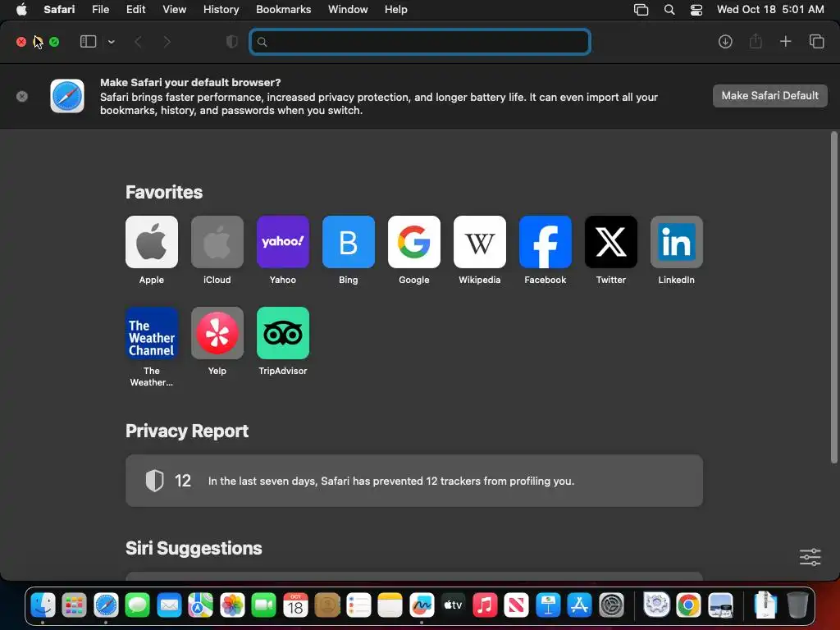Click the Share toolbar button
The image size is (840, 630).
756,41
